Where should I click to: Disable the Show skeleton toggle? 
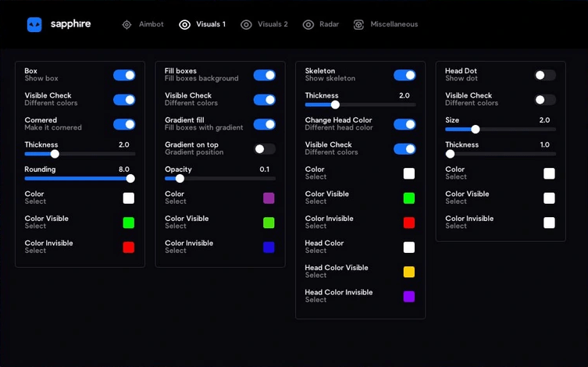404,75
